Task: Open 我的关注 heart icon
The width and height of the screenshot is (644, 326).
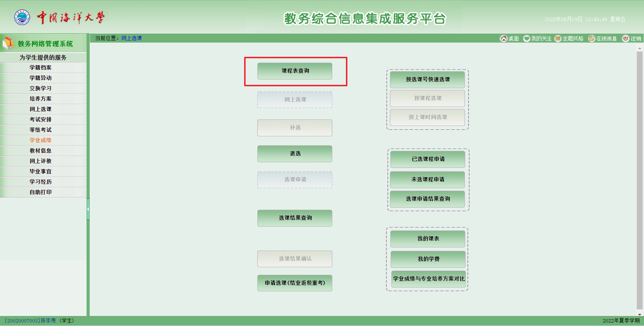Action: point(527,38)
